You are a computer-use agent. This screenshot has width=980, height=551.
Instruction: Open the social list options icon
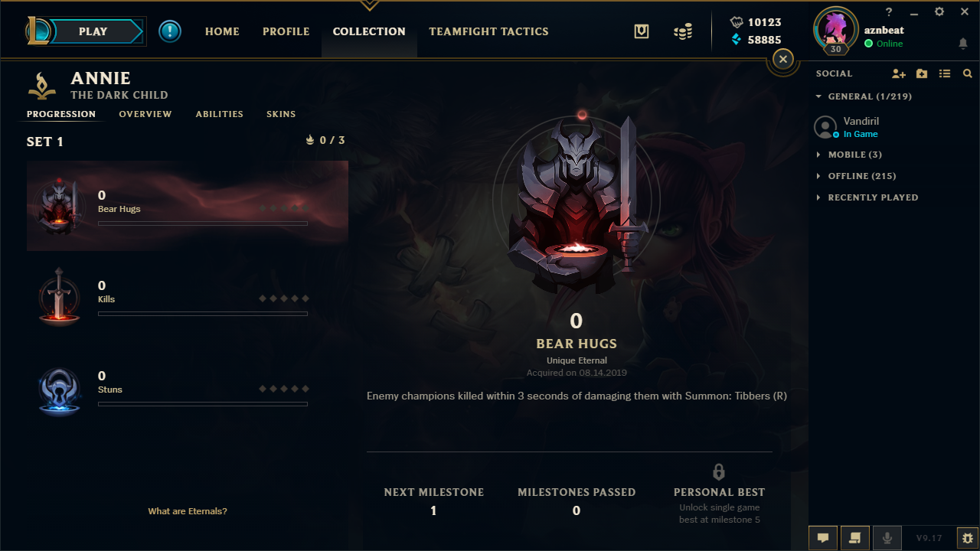tap(945, 73)
